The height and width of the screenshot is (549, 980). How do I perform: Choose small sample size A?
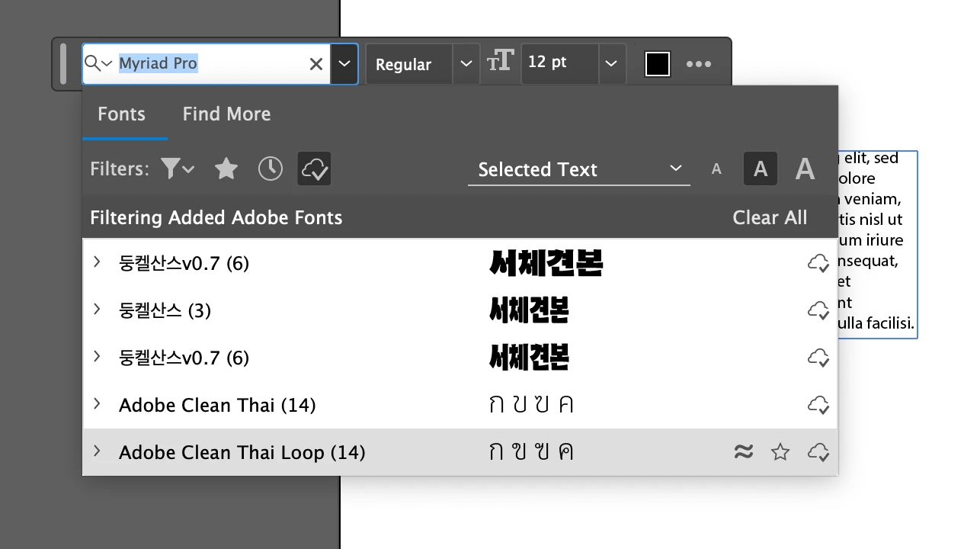pos(716,169)
